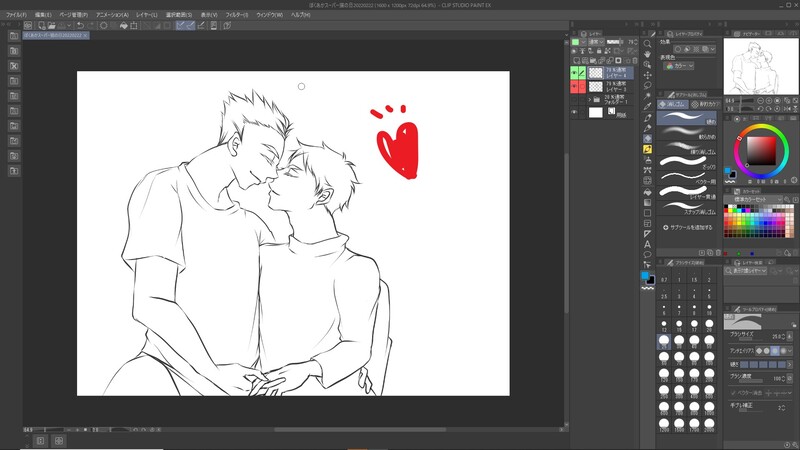Open the filter menu (フィルター)
800x450 pixels.
[239, 15]
